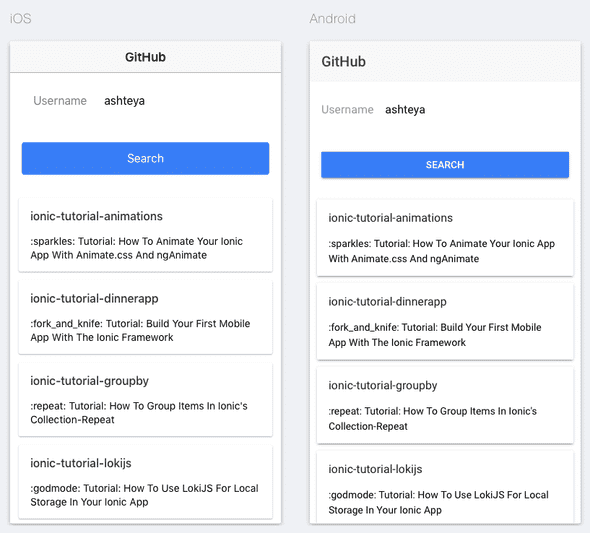Screen dimensions: 590x533
Task: Open ionic-tutorial-animations card in iOS preview
Action: tap(145, 235)
